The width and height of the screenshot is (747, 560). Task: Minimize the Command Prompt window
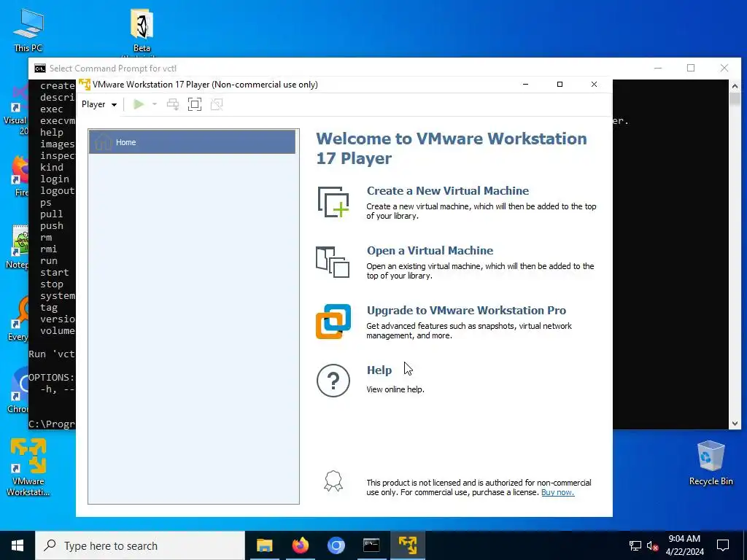click(658, 68)
